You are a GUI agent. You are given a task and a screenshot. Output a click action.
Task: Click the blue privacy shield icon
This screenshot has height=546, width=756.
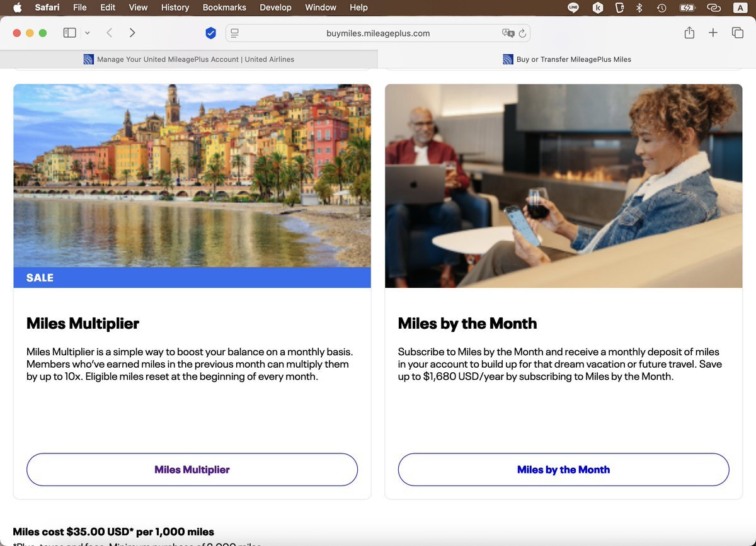[x=211, y=33]
